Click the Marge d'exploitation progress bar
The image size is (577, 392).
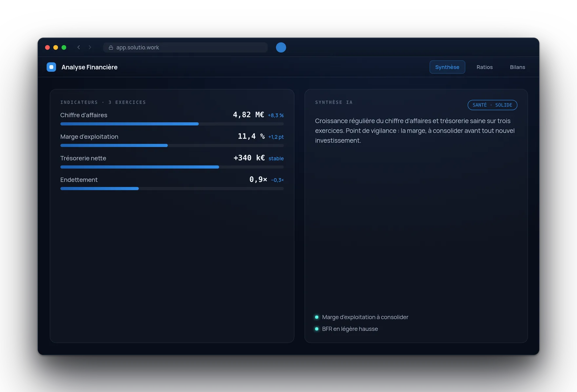172,146
